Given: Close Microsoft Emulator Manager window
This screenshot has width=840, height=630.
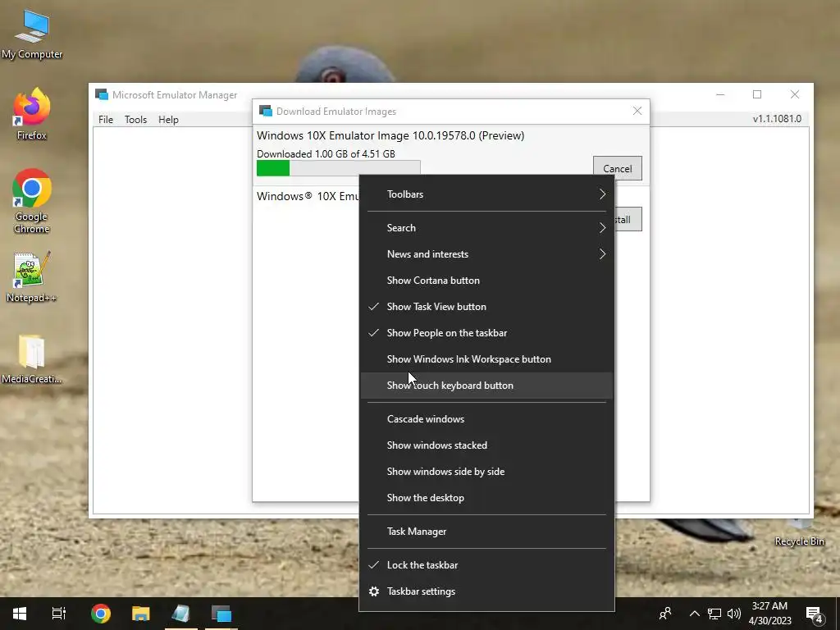Looking at the screenshot, I should [x=794, y=94].
